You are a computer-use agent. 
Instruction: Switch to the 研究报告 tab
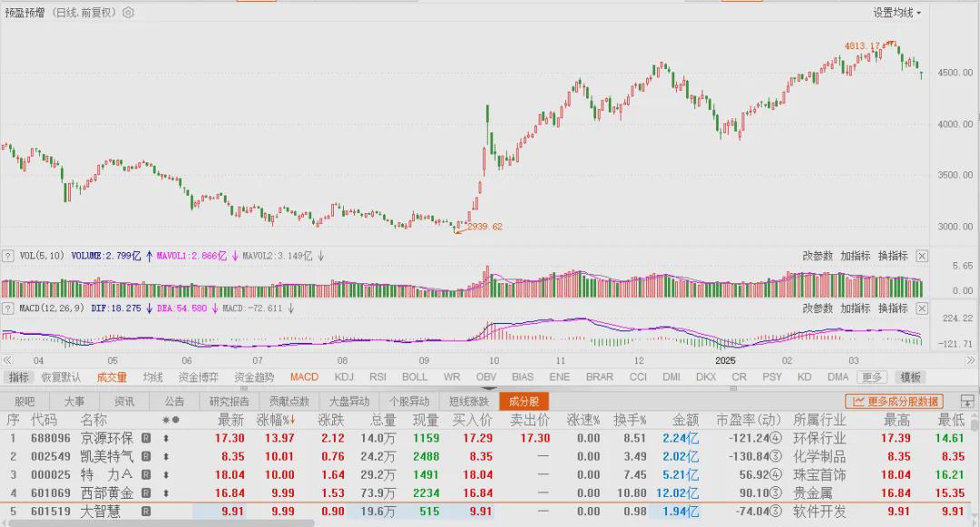tap(229, 402)
